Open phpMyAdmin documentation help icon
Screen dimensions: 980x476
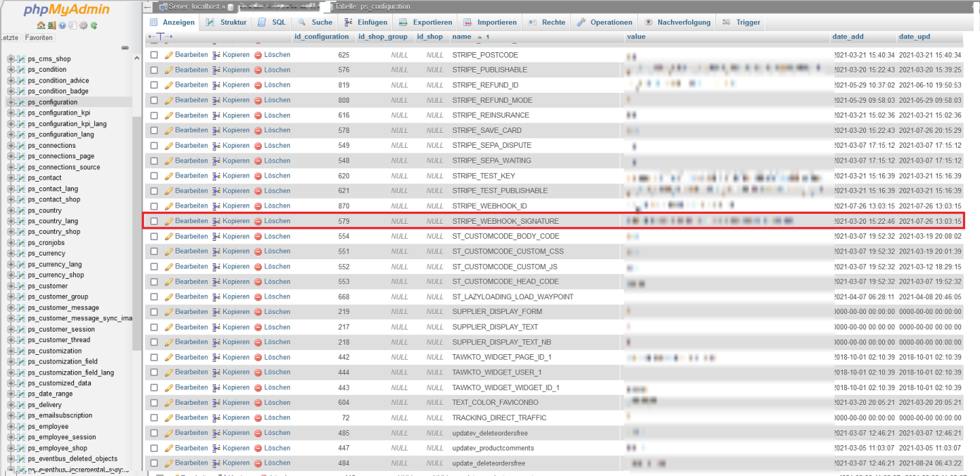click(62, 25)
